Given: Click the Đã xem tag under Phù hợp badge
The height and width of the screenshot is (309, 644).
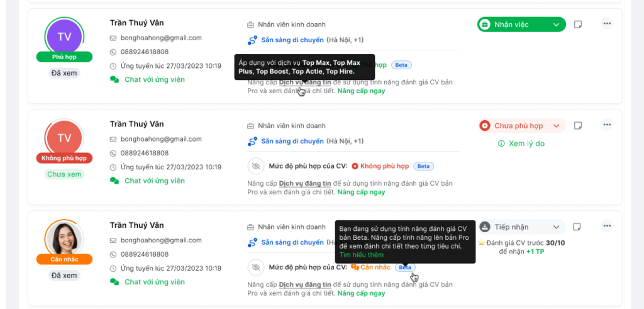Looking at the screenshot, I should [64, 73].
